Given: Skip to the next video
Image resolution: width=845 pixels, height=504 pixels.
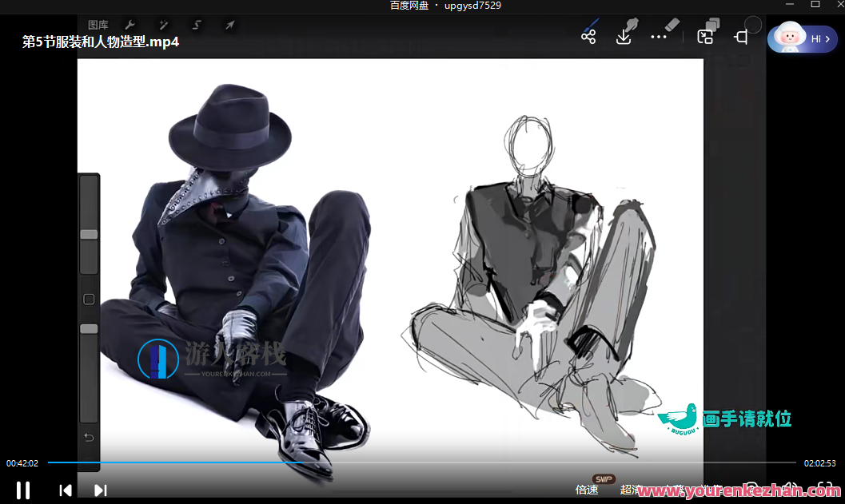Looking at the screenshot, I should click(100, 490).
